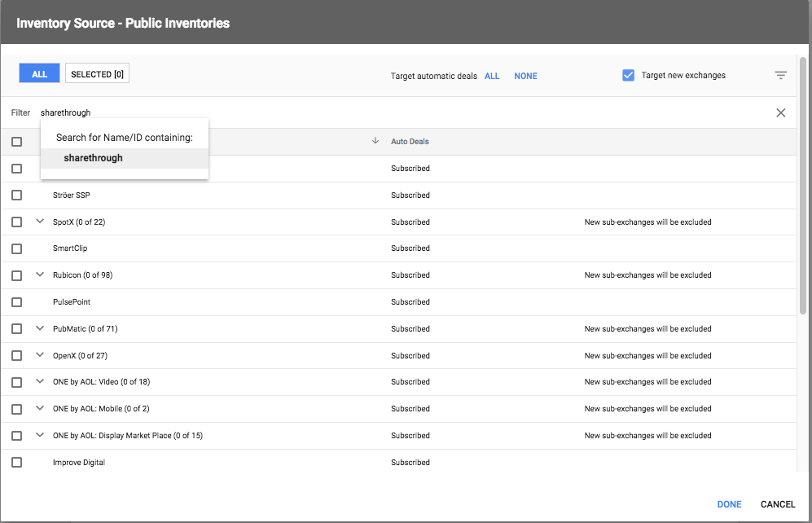Expand ONE by AOL: Display Market Place row
Viewport: 812px width, 523px height.
click(x=40, y=435)
